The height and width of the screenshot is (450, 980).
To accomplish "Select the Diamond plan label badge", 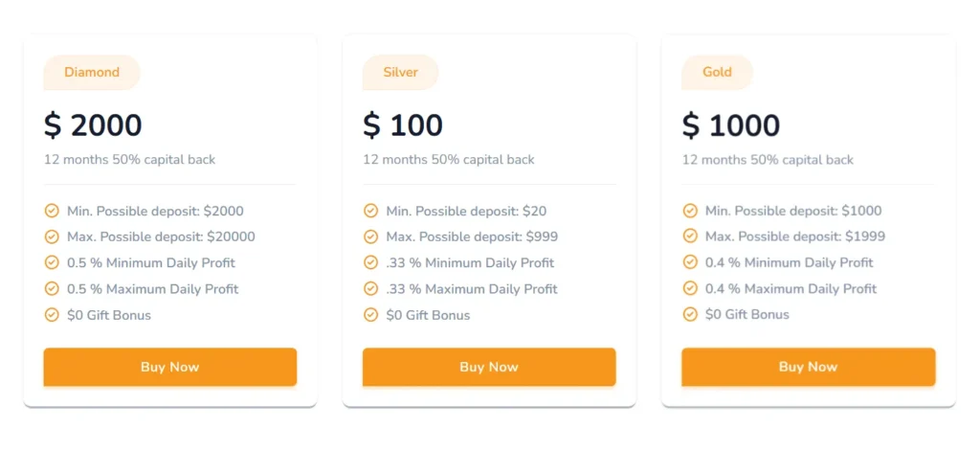I will tap(92, 72).
